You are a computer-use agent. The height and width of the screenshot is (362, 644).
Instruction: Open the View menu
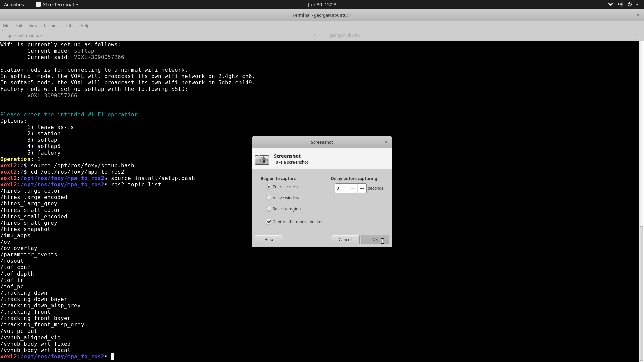point(33,26)
